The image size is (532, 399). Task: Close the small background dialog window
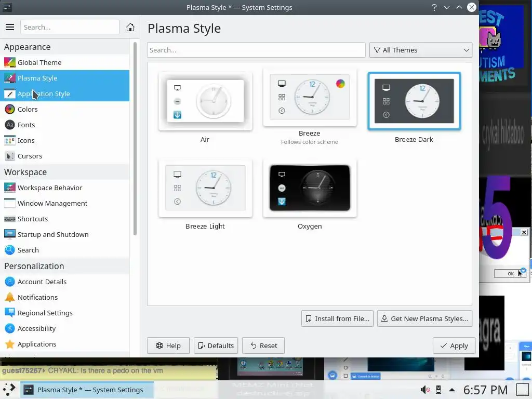point(524,232)
